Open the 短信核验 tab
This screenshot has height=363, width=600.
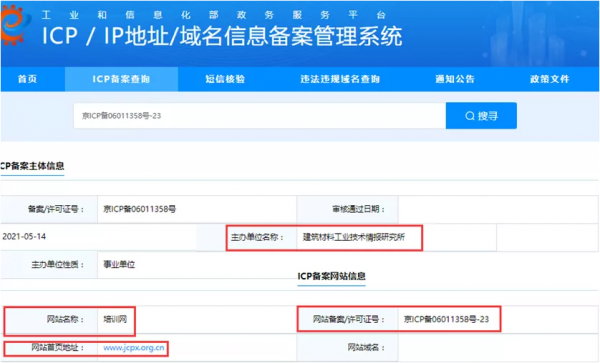pos(225,79)
